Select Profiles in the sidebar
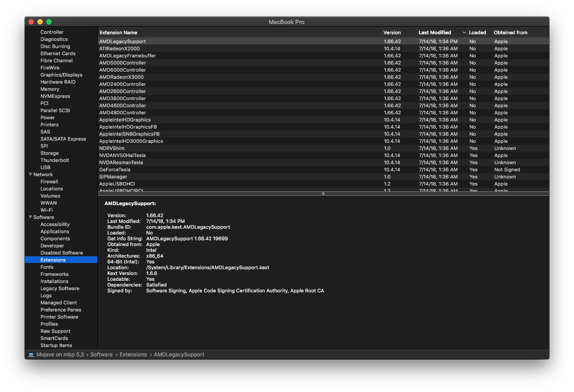Screen dimensions: 574x392 click(49, 324)
